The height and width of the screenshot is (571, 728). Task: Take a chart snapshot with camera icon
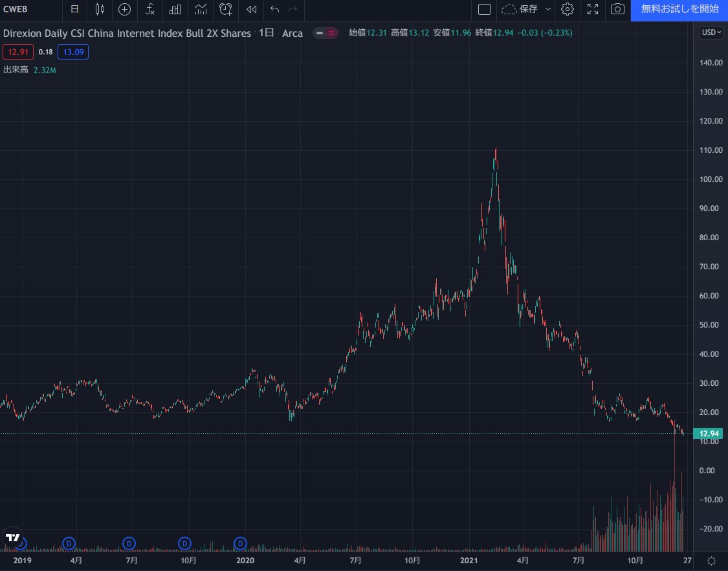(x=617, y=9)
